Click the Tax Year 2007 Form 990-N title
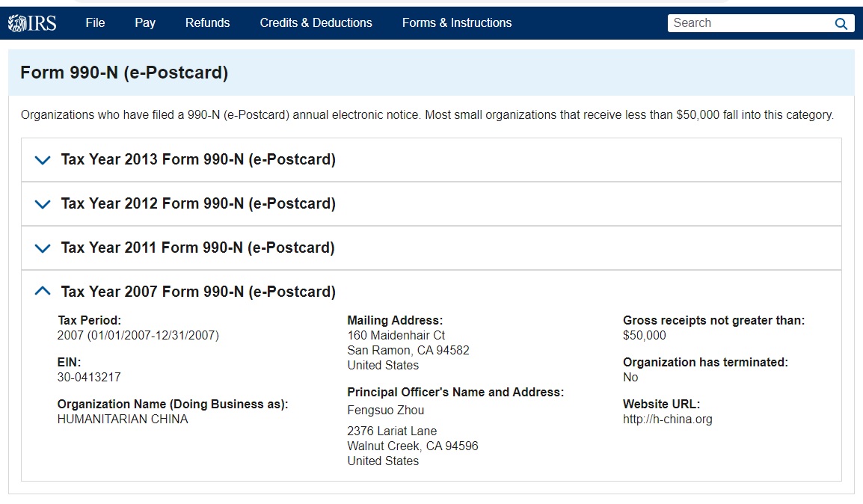863x504 pixels. pyautogui.click(x=198, y=292)
